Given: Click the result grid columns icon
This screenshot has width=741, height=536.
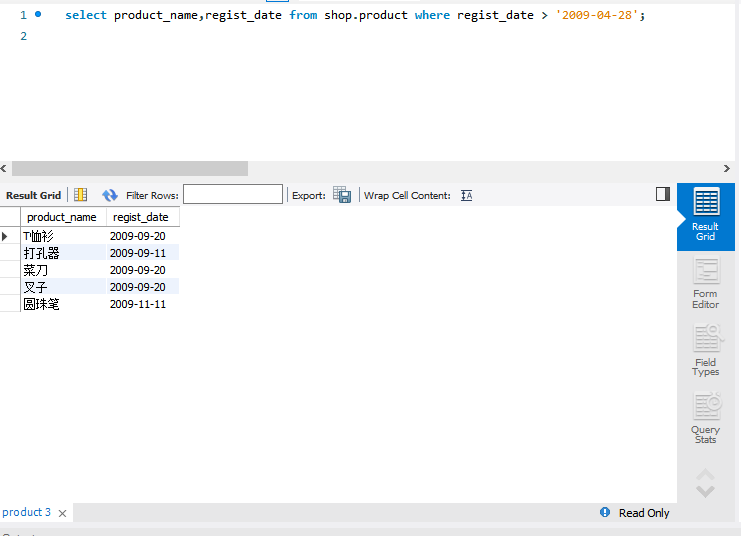Looking at the screenshot, I should coord(80,195).
